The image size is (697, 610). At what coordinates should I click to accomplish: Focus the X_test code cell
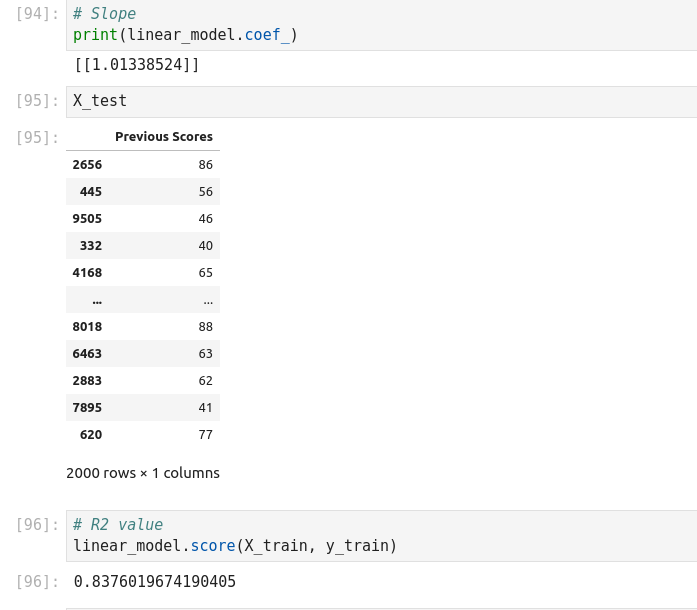pos(380,101)
